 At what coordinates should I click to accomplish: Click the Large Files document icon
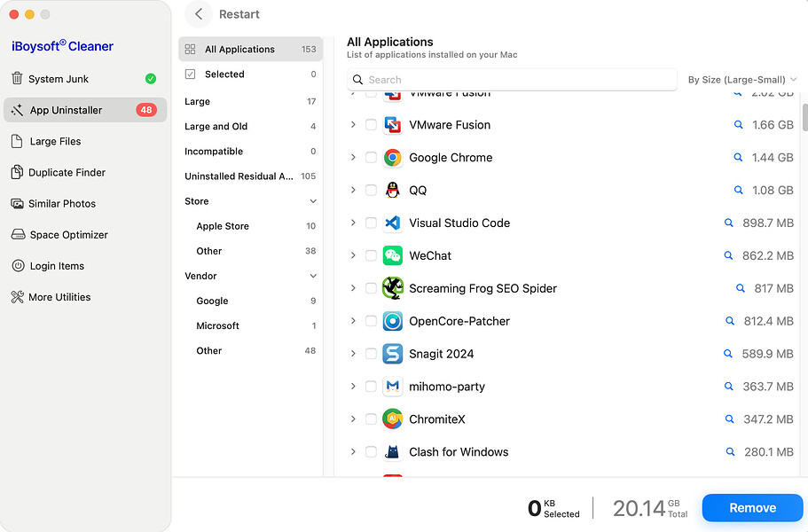[x=17, y=141]
